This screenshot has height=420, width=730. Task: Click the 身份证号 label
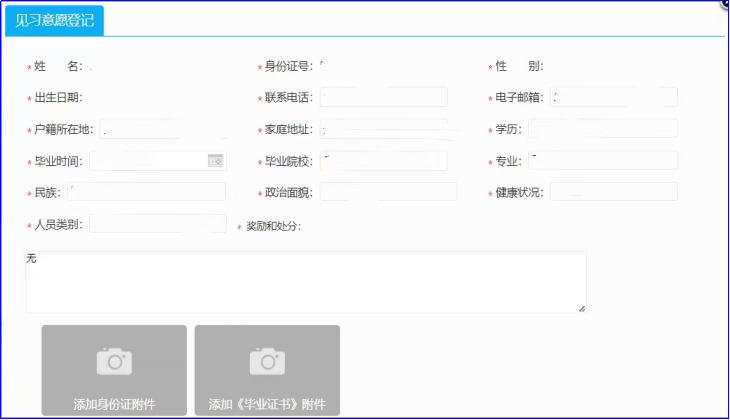289,67
